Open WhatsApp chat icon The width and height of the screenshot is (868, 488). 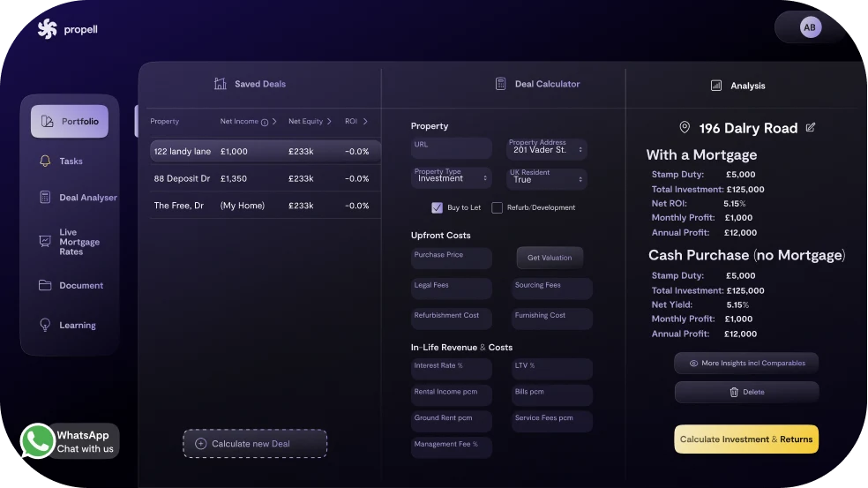[x=37, y=441]
